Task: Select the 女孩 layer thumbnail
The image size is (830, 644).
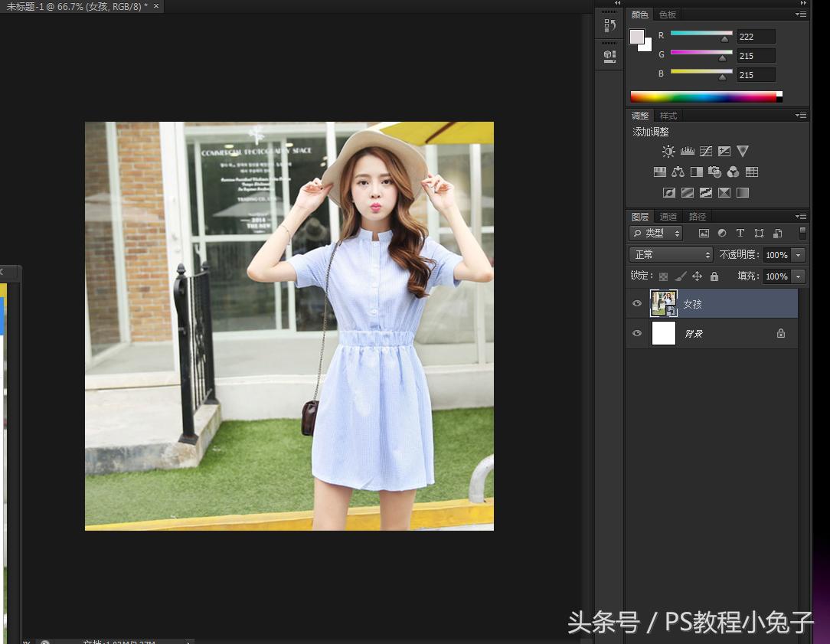Action: pyautogui.click(x=663, y=303)
